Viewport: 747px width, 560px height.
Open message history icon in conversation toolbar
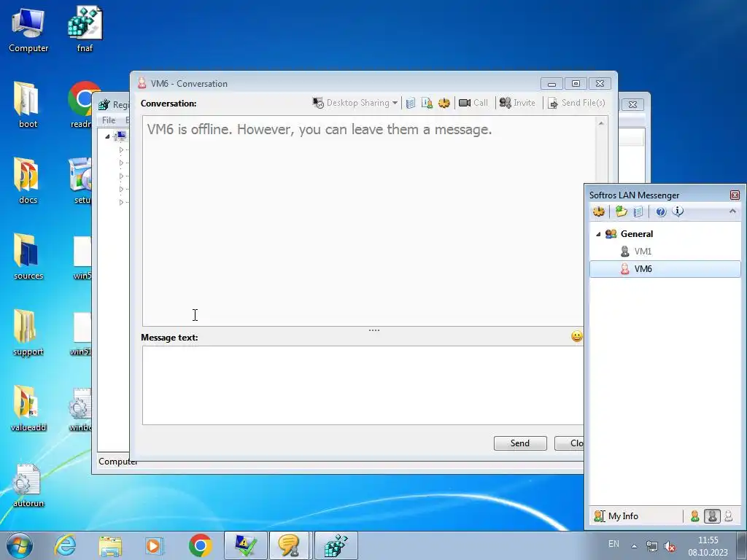411,103
